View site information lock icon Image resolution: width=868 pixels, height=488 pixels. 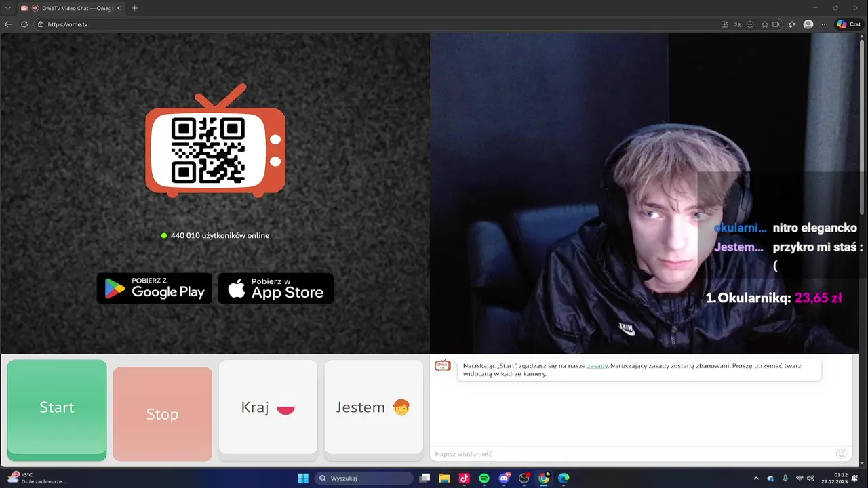tap(41, 24)
